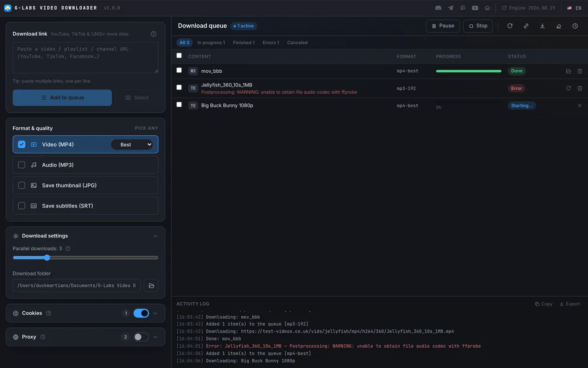Image resolution: width=588 pixels, height=368 pixels.
Task: Tick the select-all checkbox in queue header
Action: pos(179,56)
